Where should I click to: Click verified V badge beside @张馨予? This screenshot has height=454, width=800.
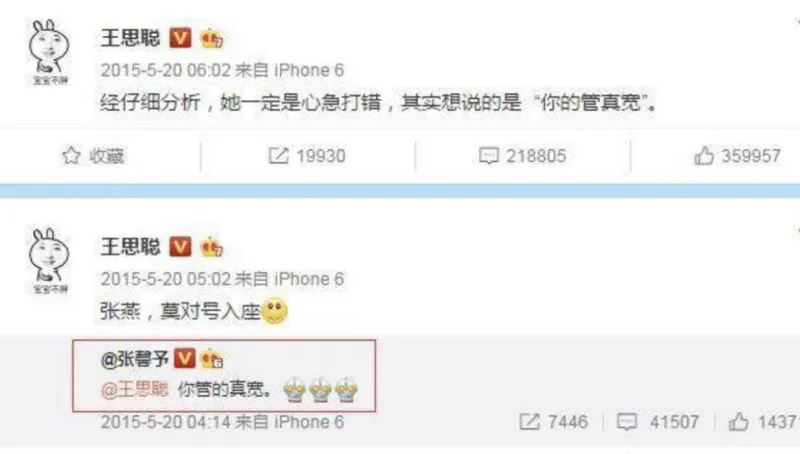tap(184, 358)
